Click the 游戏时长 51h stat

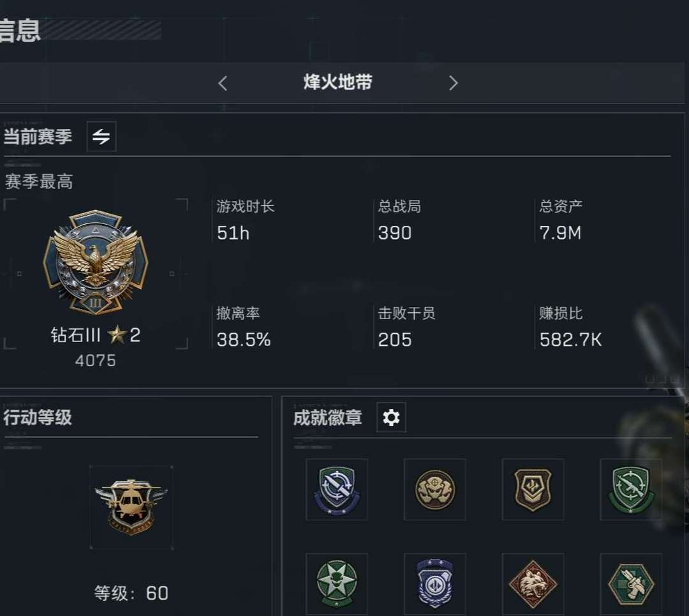pyautogui.click(x=245, y=220)
